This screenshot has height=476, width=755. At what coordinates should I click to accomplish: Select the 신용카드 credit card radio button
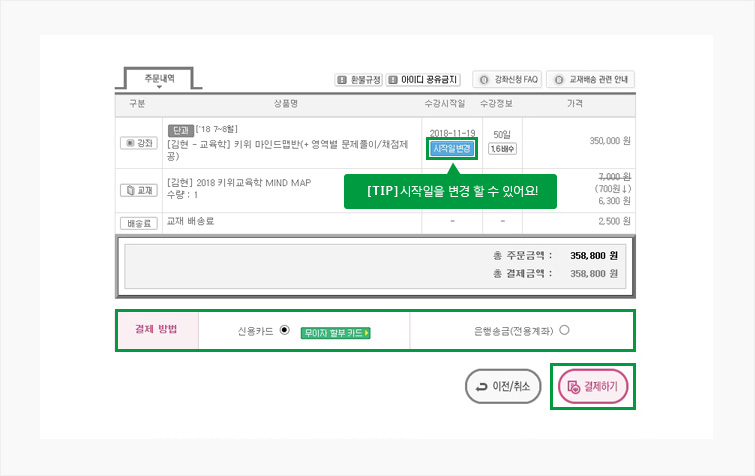pyautogui.click(x=284, y=330)
